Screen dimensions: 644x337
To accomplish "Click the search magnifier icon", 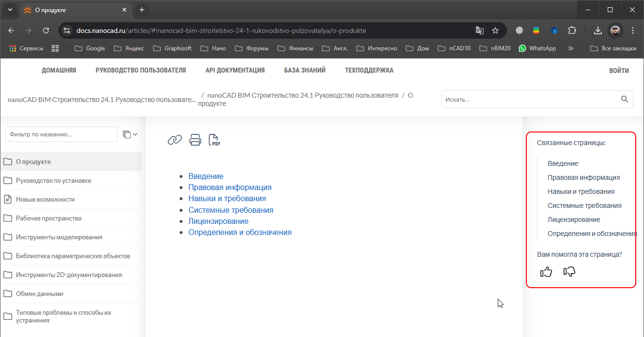I will click(x=625, y=99).
